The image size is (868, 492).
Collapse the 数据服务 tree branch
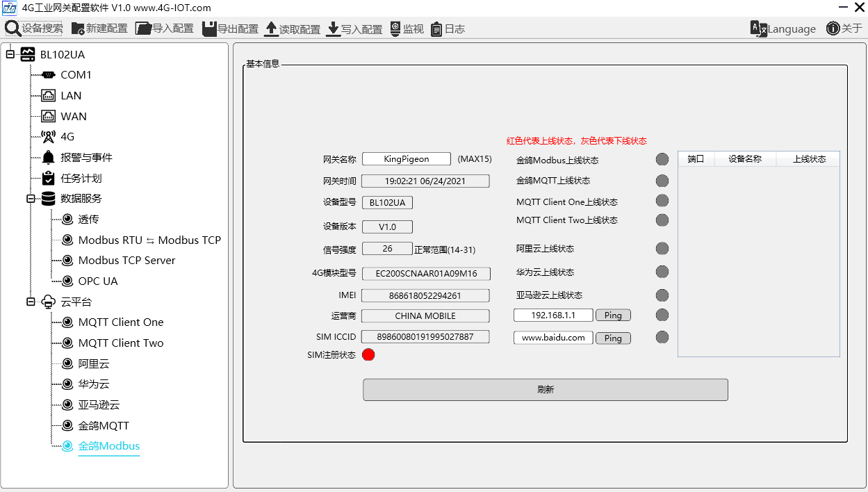click(31, 199)
